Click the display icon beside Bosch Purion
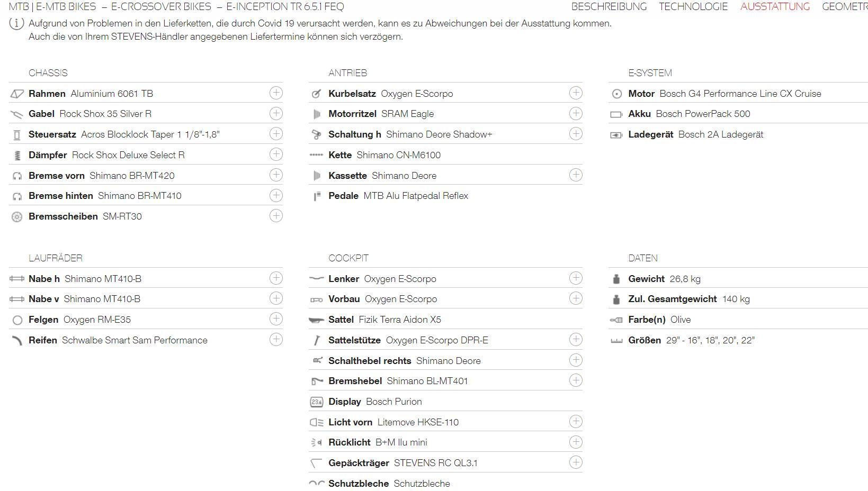Viewport: 868px width, 491px height. (x=316, y=402)
